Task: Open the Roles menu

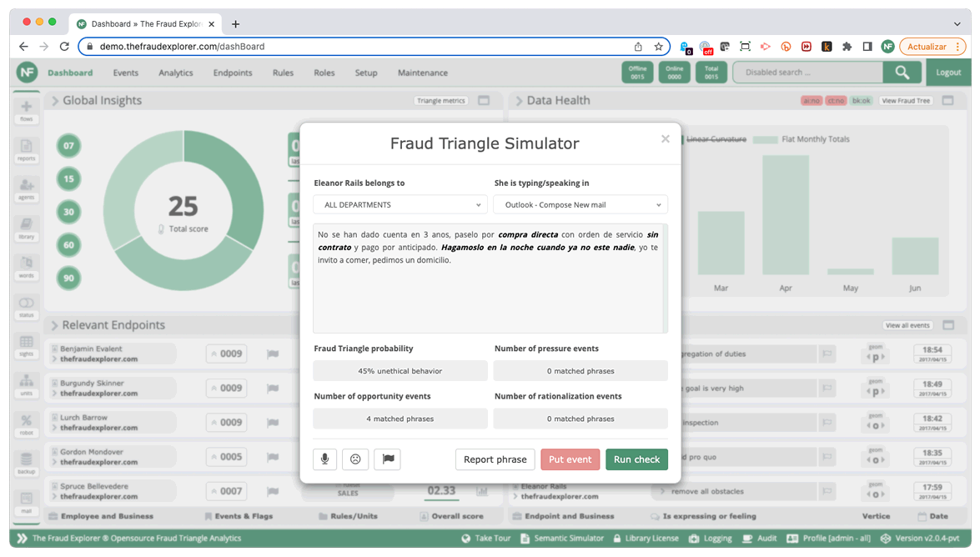Action: coord(324,73)
